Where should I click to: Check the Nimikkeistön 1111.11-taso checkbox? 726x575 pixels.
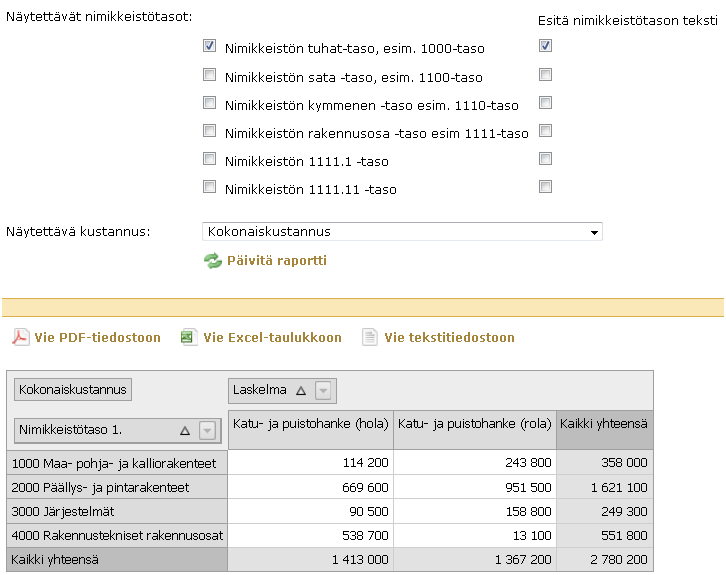(x=209, y=187)
